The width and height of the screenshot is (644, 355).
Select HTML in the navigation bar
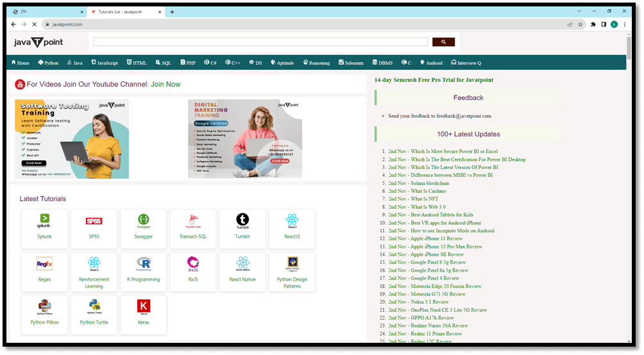[137, 63]
